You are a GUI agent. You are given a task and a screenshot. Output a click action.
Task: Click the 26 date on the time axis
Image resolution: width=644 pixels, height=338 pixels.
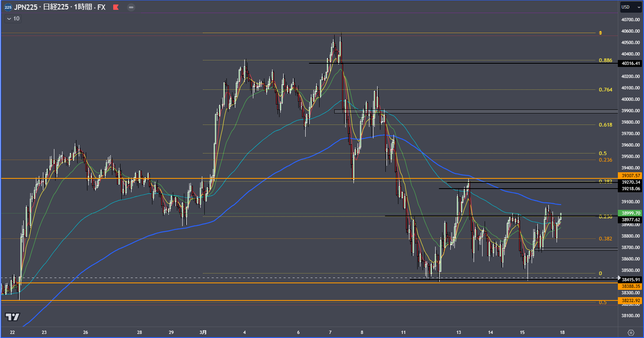85,332
